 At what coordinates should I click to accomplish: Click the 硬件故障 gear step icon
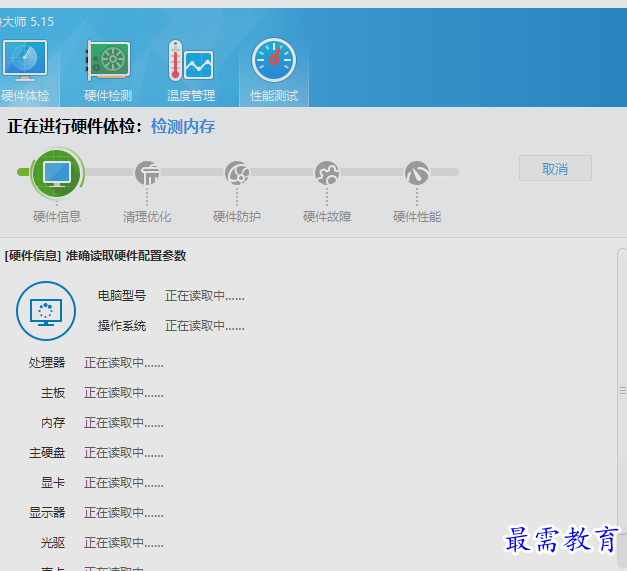tap(327, 173)
